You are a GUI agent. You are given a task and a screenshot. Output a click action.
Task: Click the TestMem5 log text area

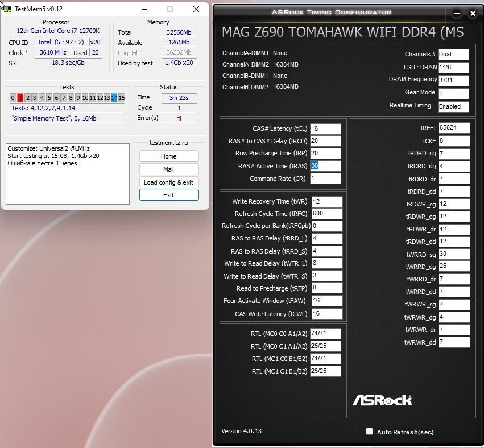point(68,174)
